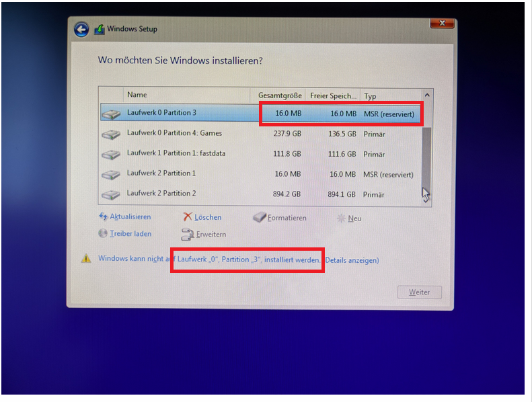Select the Erweitern link
The image size is (532, 402).
(211, 235)
